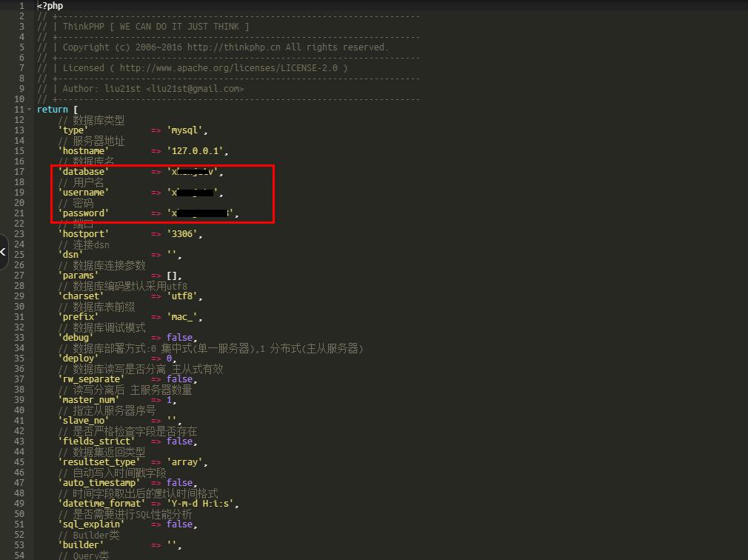Click the 'slave_no' key
Screen dimensions: 748x560
click(x=84, y=421)
